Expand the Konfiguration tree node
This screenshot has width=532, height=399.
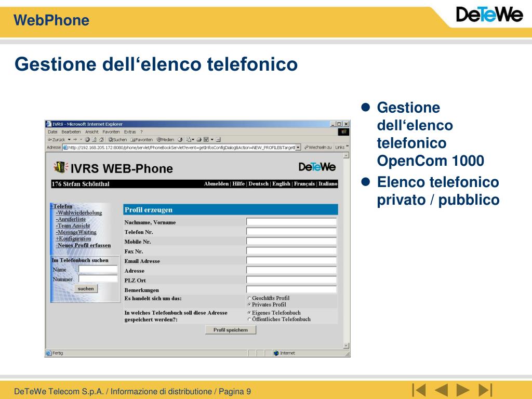73,238
